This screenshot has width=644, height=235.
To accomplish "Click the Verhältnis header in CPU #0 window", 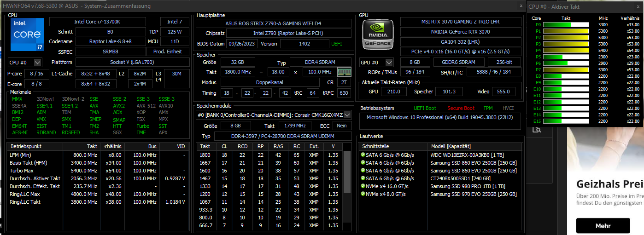I will tap(630, 18).
